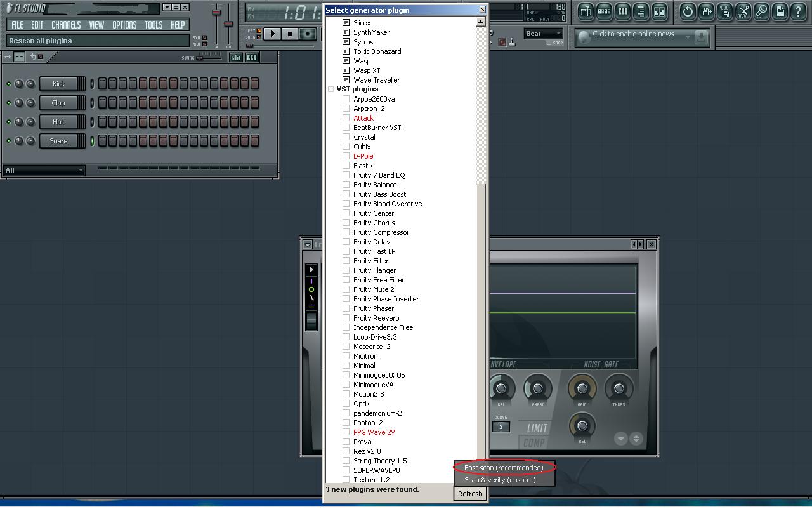Image resolution: width=812 pixels, height=509 pixels.
Task: Open the Beat snap dropdown
Action: click(544, 34)
